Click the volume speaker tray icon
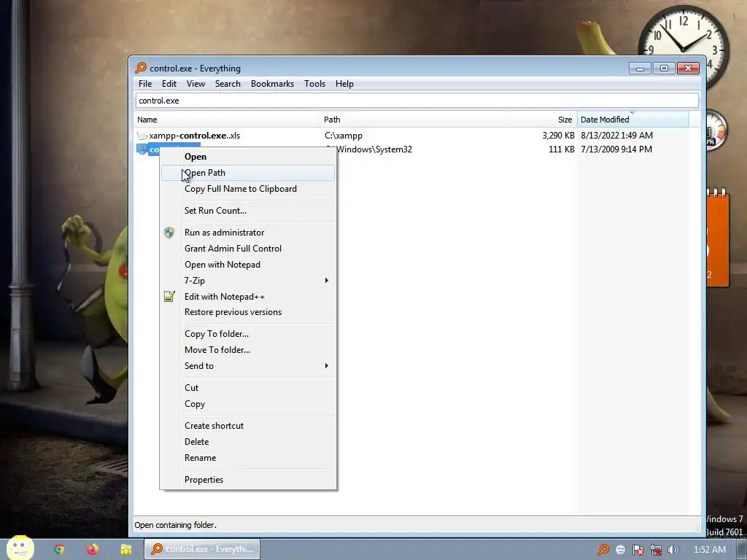This screenshot has width=747, height=560. [x=673, y=550]
